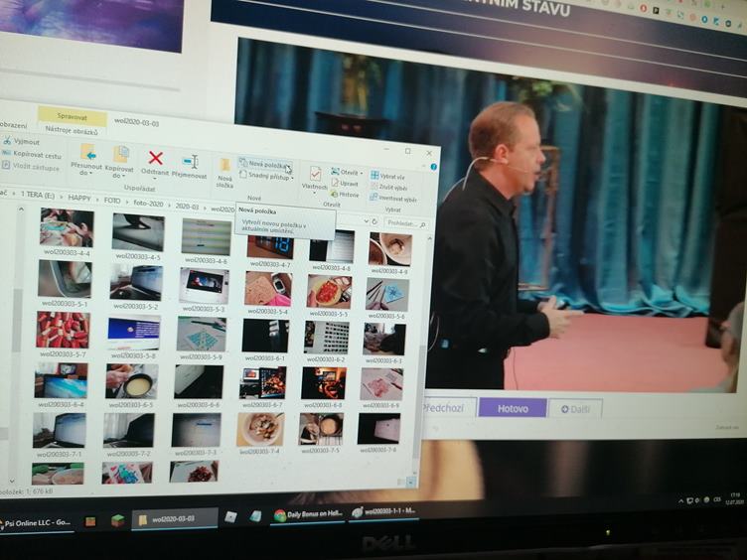Click the Vybrat vše grid icon

[374, 175]
